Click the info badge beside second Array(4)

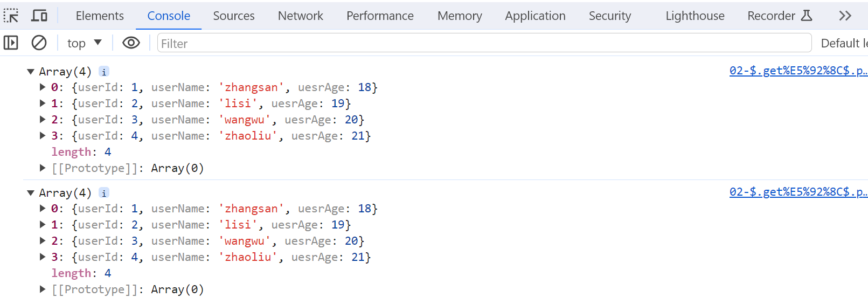104,193
